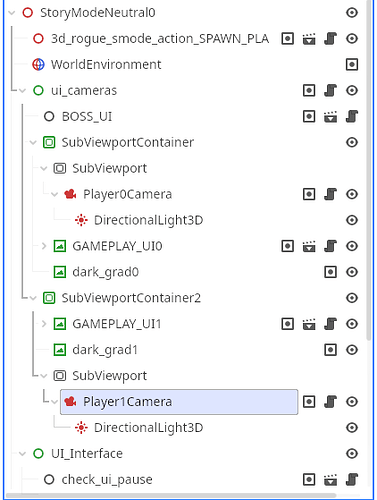Click group-selection icon on 3d_rogue_smode_action_SPAWN_PLA row
377x500 pixels.
tap(288, 39)
